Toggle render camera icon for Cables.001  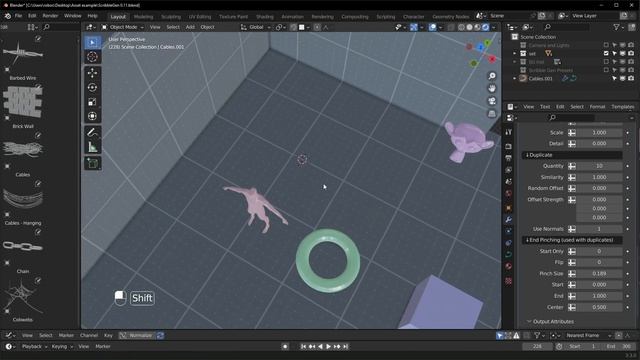[631, 78]
